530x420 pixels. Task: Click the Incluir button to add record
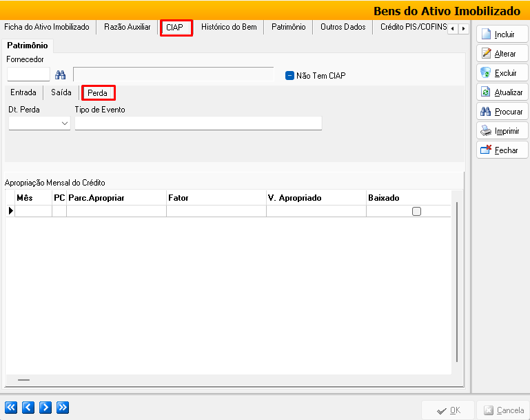click(502, 34)
